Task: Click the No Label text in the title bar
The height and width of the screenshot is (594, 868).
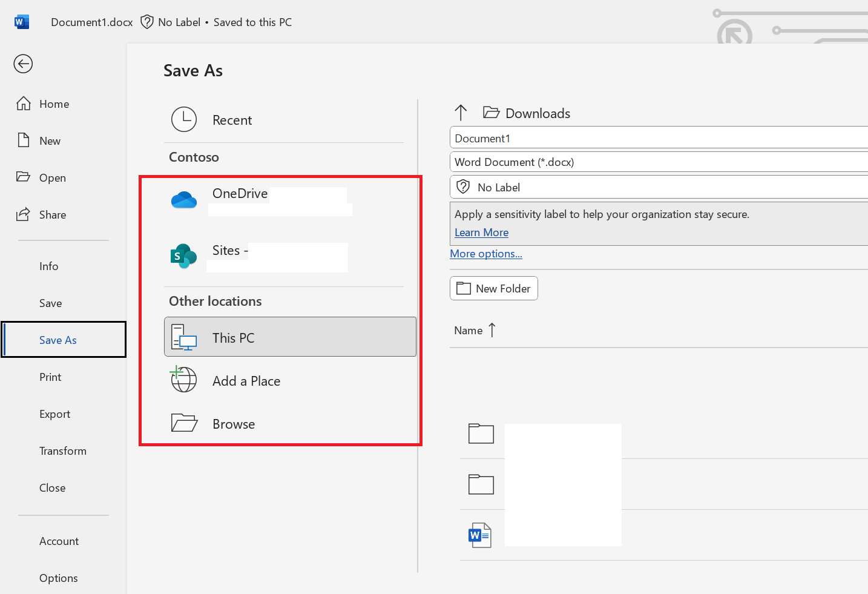Action: tap(179, 22)
